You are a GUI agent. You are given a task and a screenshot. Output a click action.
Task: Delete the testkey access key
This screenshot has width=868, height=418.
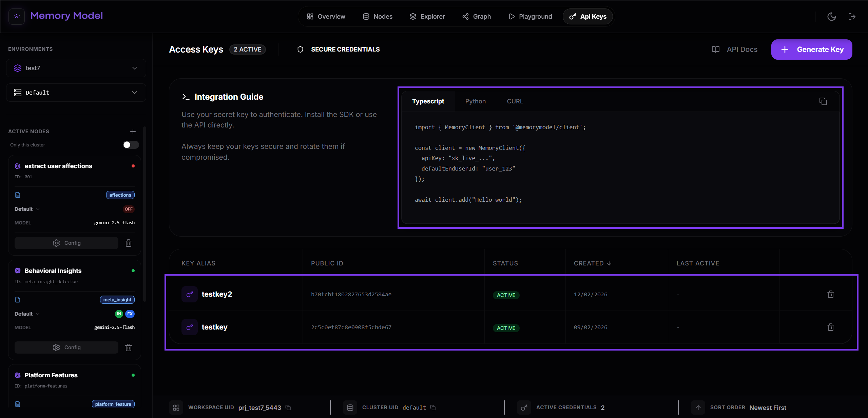830,327
